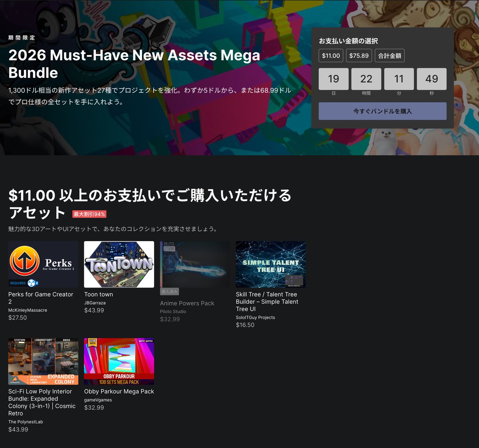The image size is (479, 448).
Task: Choose the 合計金額 payment option
Action: point(390,56)
